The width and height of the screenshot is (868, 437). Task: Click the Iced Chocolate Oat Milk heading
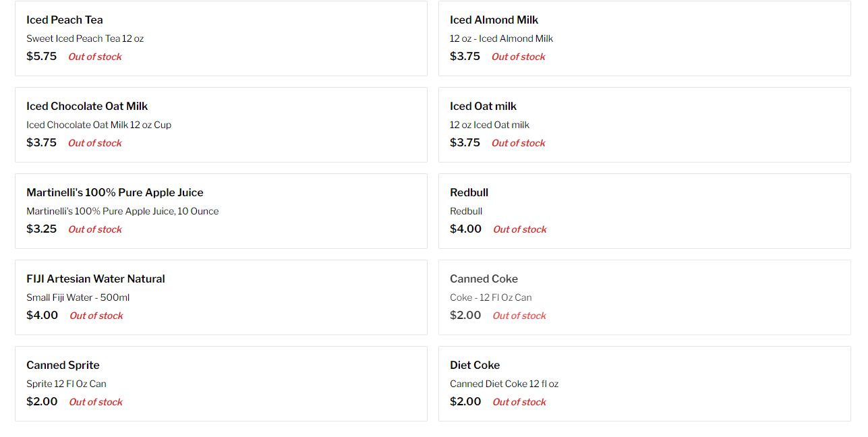(x=87, y=107)
